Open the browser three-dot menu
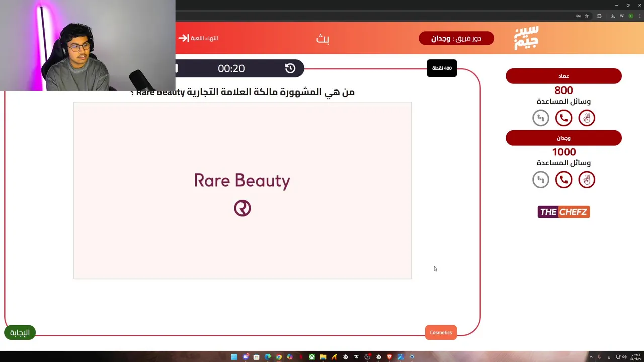 640,16
